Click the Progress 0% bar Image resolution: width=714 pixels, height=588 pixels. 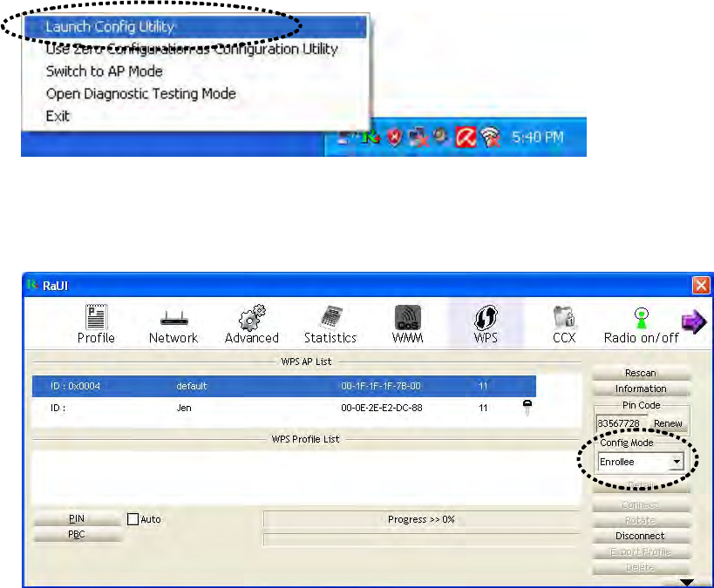(421, 519)
